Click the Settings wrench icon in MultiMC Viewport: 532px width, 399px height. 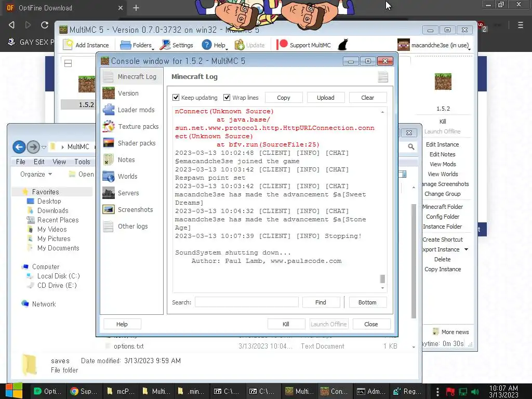pyautogui.click(x=165, y=45)
